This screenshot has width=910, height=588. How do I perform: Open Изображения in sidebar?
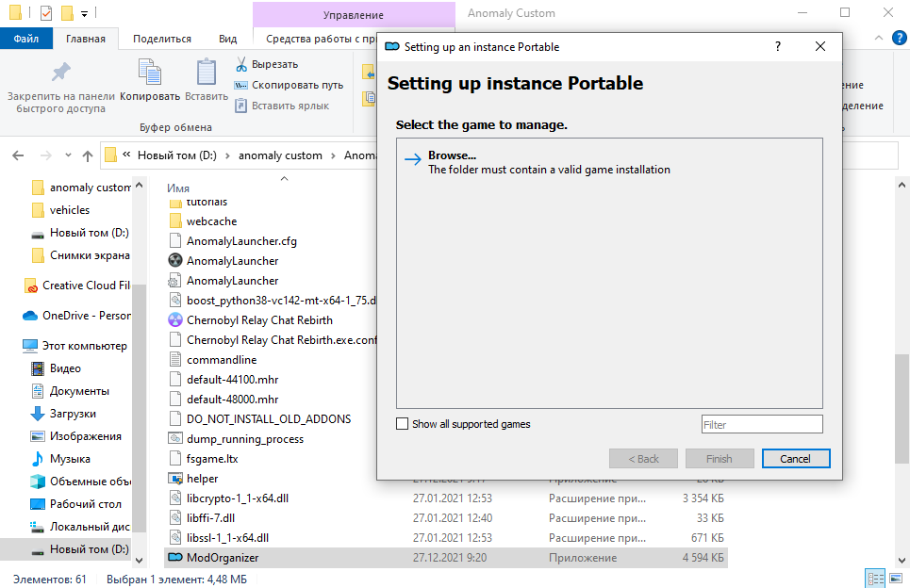coord(76,436)
